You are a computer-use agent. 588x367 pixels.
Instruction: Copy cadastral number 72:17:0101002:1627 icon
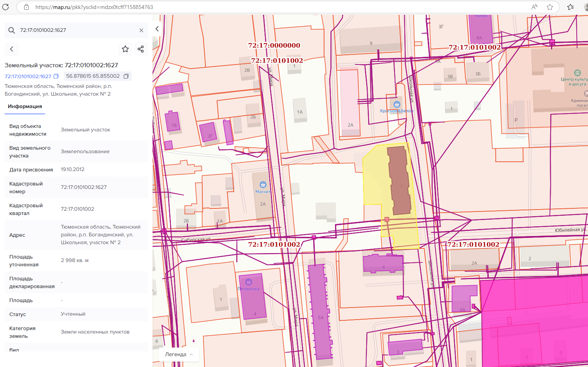pos(56,76)
